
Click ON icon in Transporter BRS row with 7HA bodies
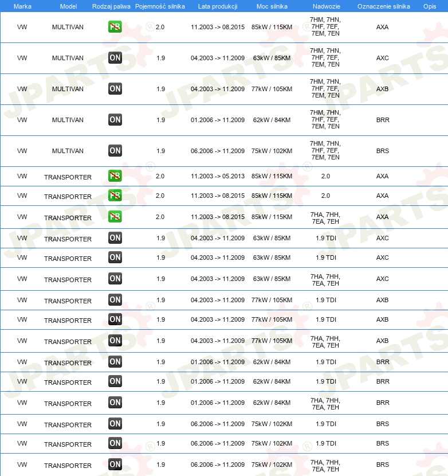pos(115,464)
